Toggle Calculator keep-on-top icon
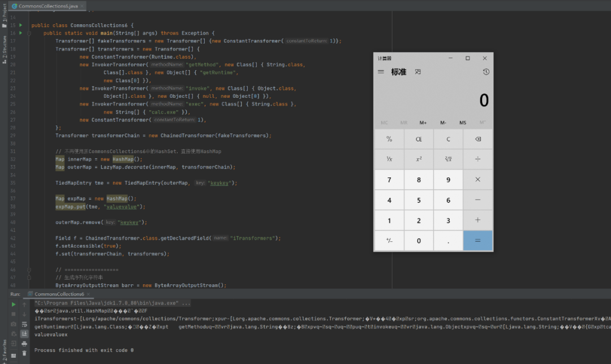The image size is (611, 364). click(x=418, y=72)
